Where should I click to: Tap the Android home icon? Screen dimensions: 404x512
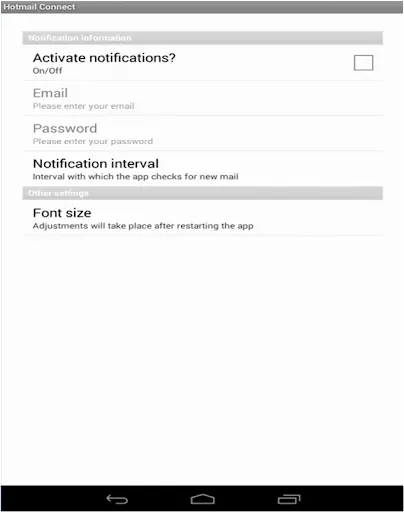pyautogui.click(x=203, y=499)
